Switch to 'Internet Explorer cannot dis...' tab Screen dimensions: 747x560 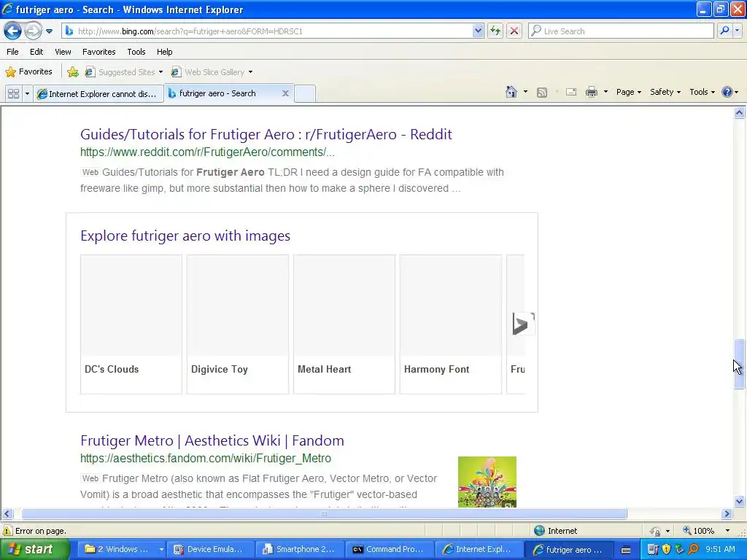click(x=98, y=94)
